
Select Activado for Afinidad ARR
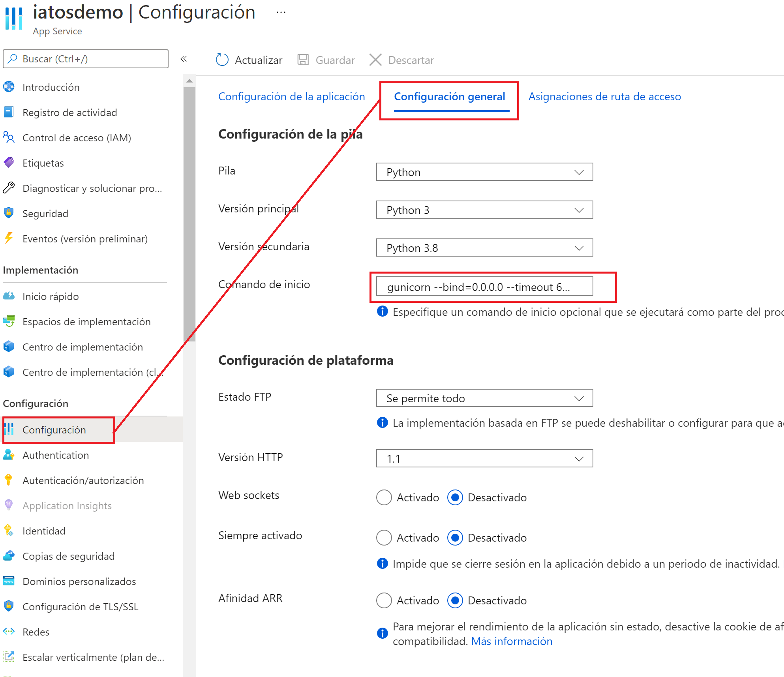click(384, 600)
